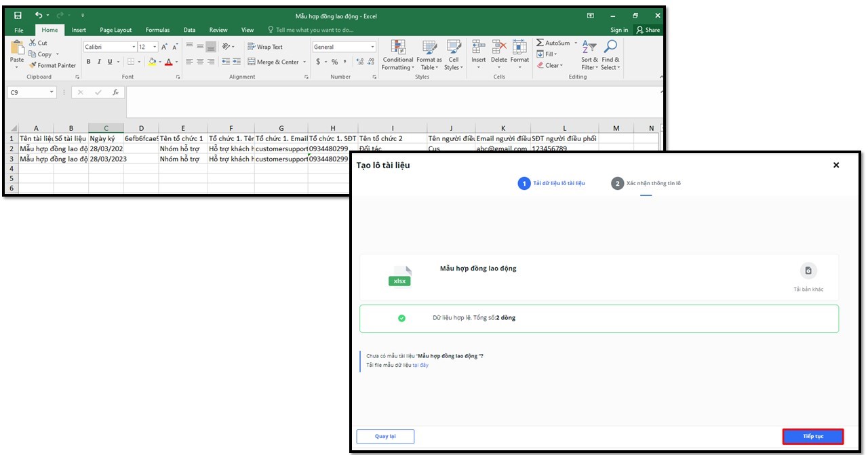868x455 pixels.
Task: Switch to the Page Layout tab
Action: tap(116, 30)
